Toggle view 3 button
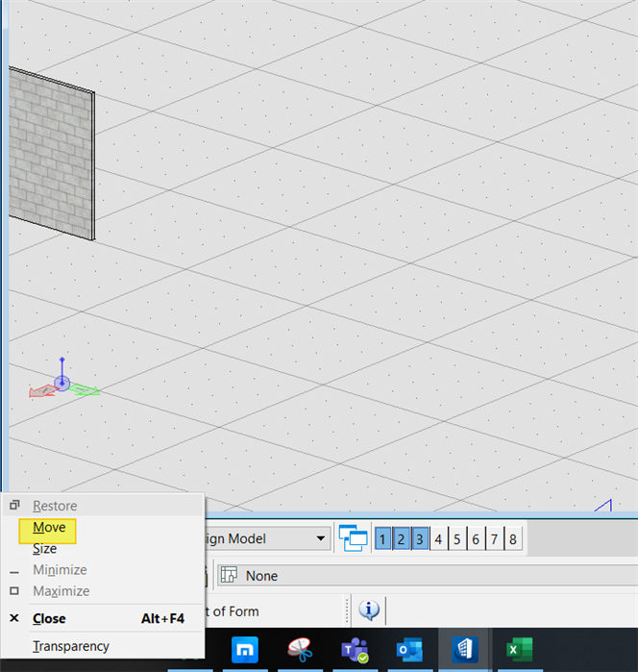 click(x=420, y=538)
